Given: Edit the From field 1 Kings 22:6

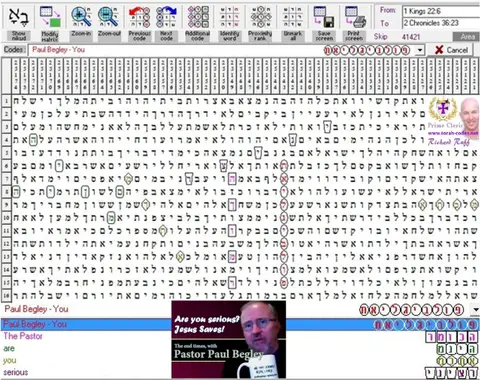Looking at the screenshot, I should tap(441, 11).
